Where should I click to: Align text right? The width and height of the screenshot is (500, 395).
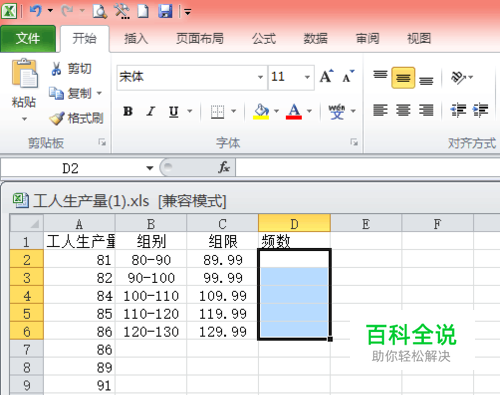tap(426, 110)
